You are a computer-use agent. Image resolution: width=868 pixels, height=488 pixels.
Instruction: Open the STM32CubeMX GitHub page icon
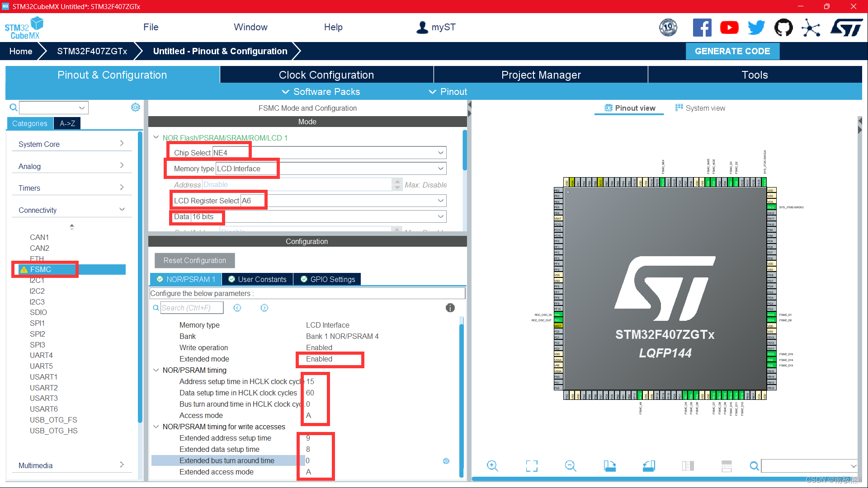click(783, 27)
